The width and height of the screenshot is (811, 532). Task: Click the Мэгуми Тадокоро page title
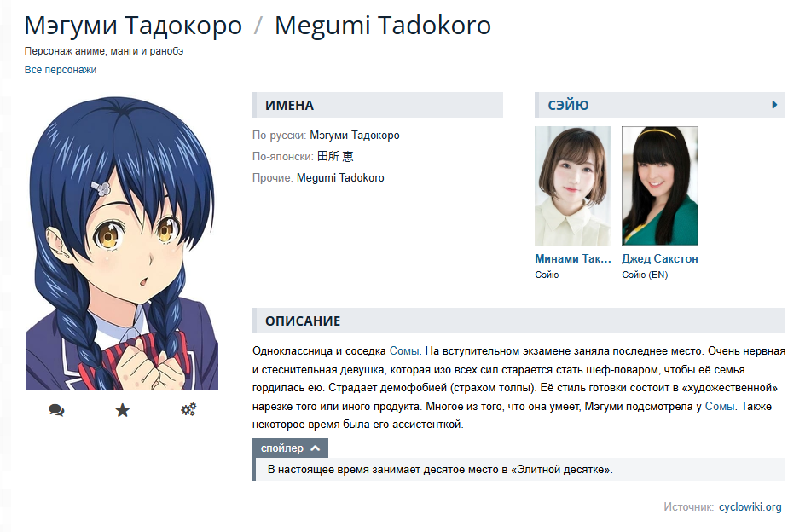tap(133, 26)
